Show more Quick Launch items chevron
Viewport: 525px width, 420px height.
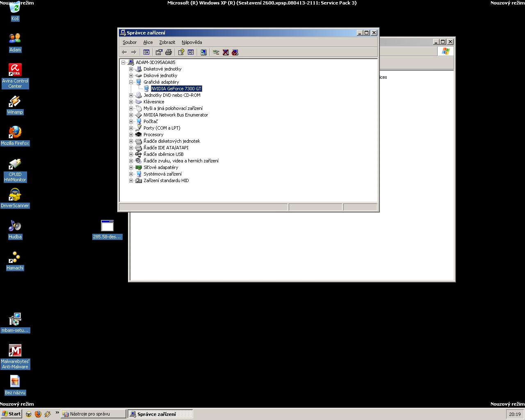coord(57,413)
